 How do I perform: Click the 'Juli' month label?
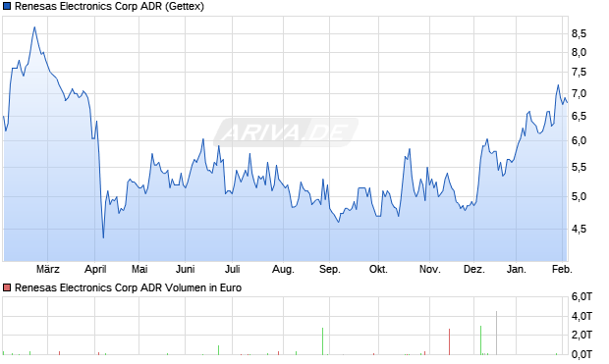click(x=232, y=269)
